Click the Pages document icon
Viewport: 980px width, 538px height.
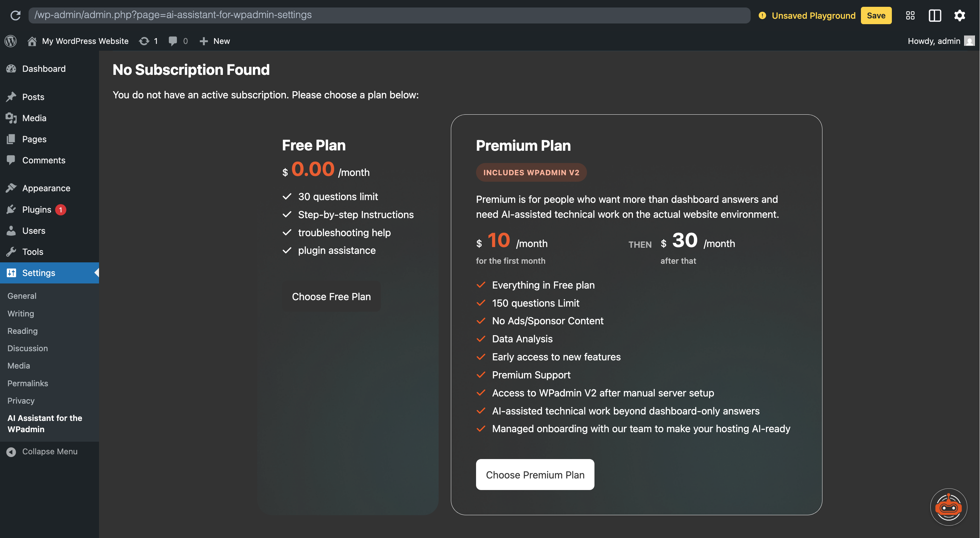tap(12, 139)
